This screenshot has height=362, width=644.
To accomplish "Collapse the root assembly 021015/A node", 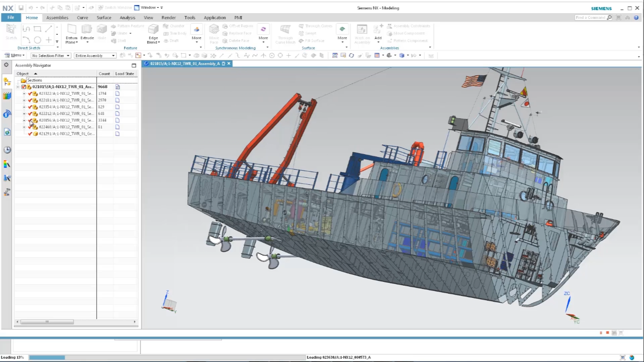I will (18, 87).
